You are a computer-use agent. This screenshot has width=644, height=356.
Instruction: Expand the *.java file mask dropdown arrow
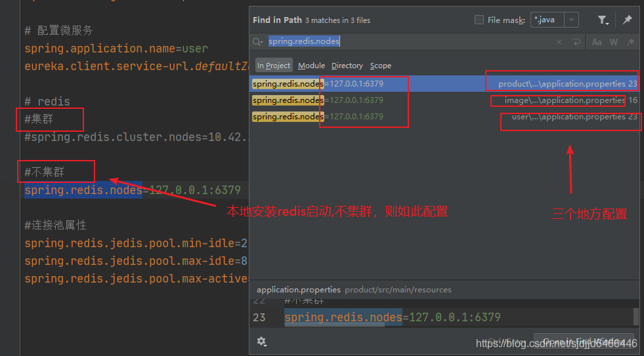point(571,20)
